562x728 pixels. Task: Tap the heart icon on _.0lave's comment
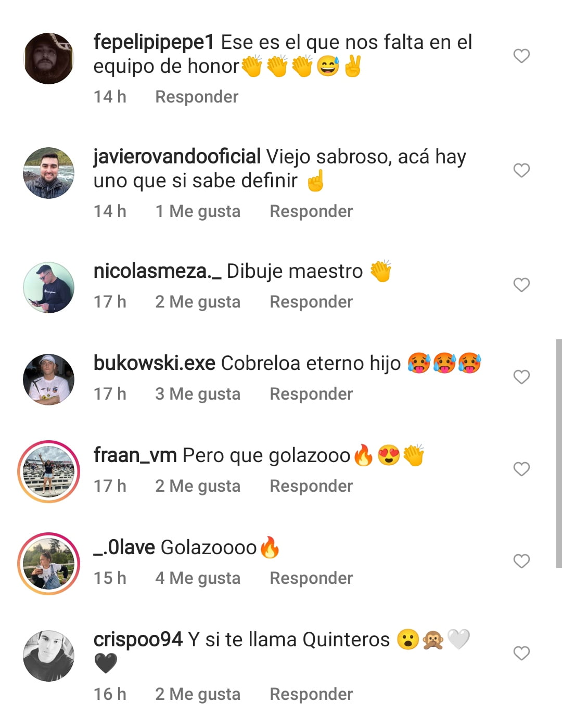521,561
